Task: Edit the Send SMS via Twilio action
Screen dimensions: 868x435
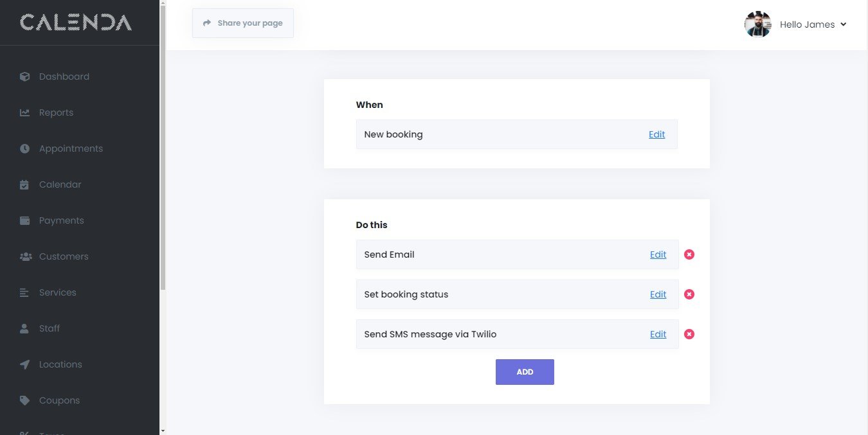Action: pyautogui.click(x=658, y=334)
